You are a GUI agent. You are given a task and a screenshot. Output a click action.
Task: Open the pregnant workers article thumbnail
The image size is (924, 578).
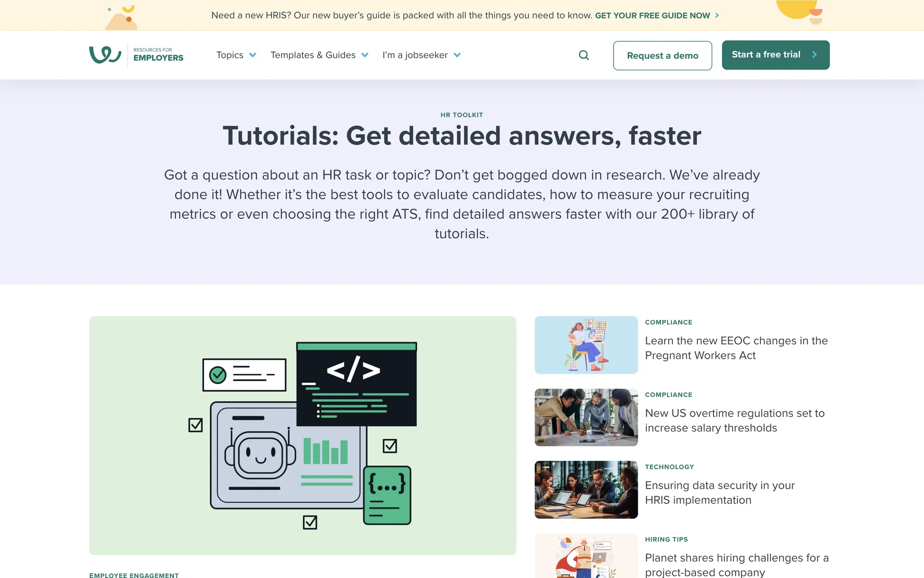click(x=586, y=345)
